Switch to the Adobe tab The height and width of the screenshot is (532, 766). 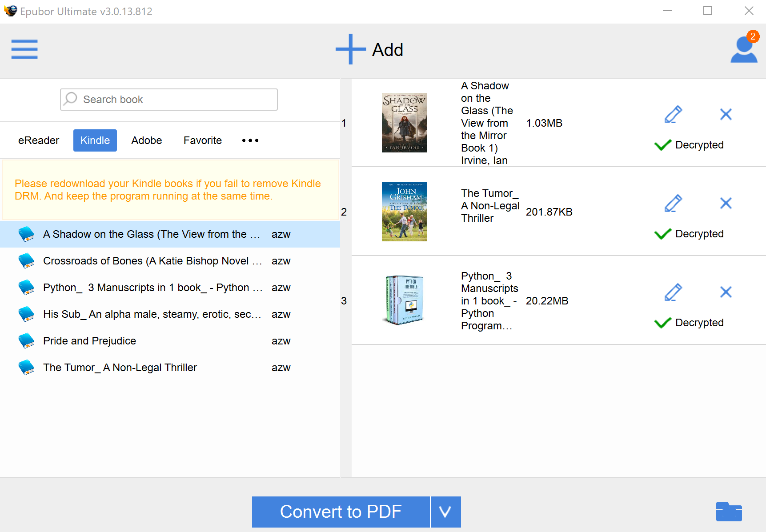click(146, 140)
